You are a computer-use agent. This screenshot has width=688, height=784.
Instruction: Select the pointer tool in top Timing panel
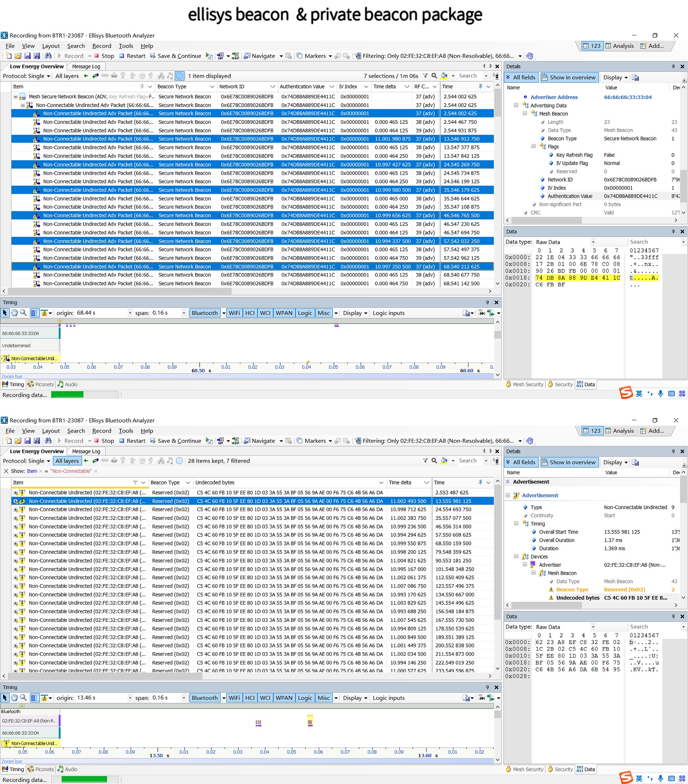(5, 313)
